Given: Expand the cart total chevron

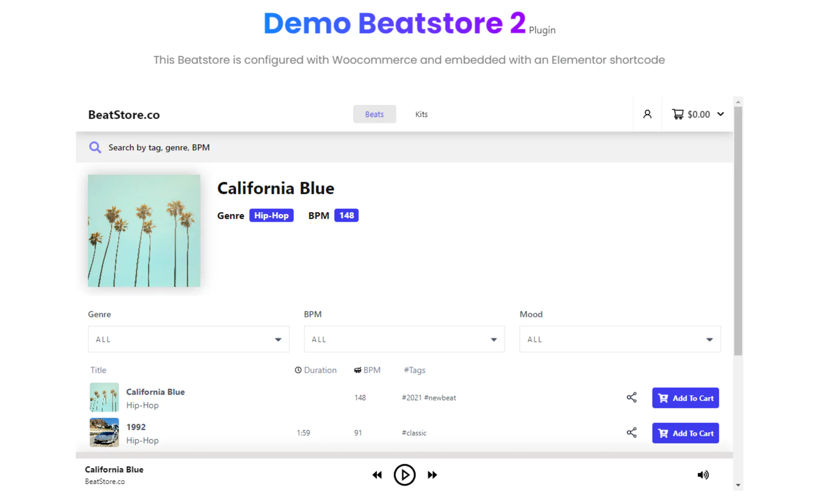Looking at the screenshot, I should [721, 114].
